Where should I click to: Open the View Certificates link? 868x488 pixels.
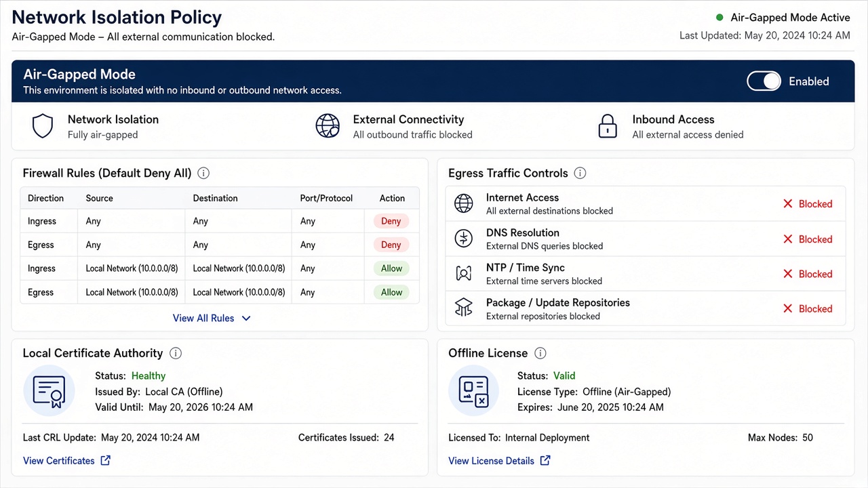66,461
